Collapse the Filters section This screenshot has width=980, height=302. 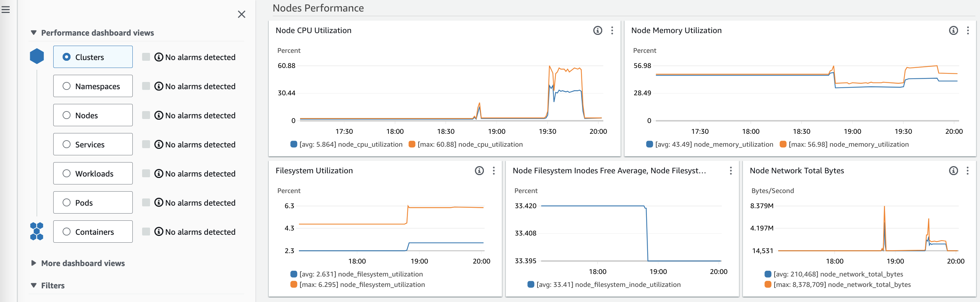[x=34, y=286]
